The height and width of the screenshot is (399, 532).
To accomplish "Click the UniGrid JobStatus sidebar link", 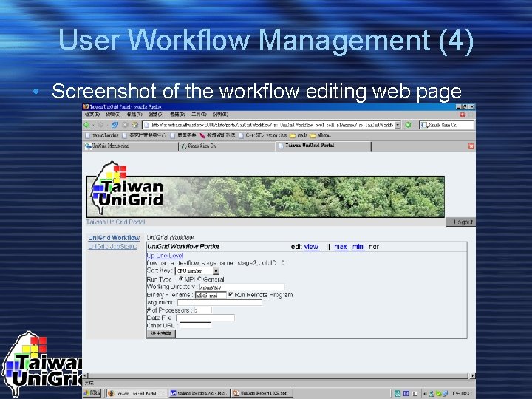I will click(112, 246).
